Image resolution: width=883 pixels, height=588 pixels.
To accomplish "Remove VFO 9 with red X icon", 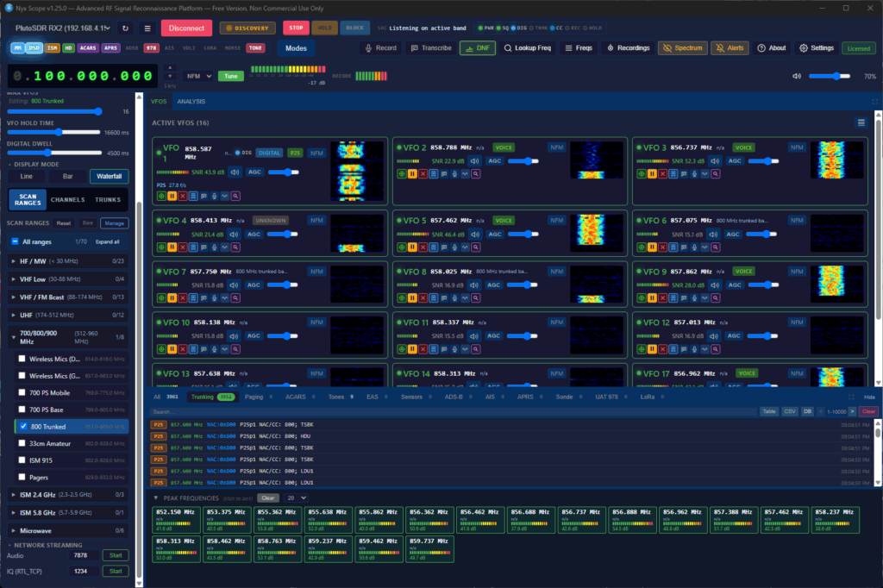I will pyautogui.click(x=663, y=298).
